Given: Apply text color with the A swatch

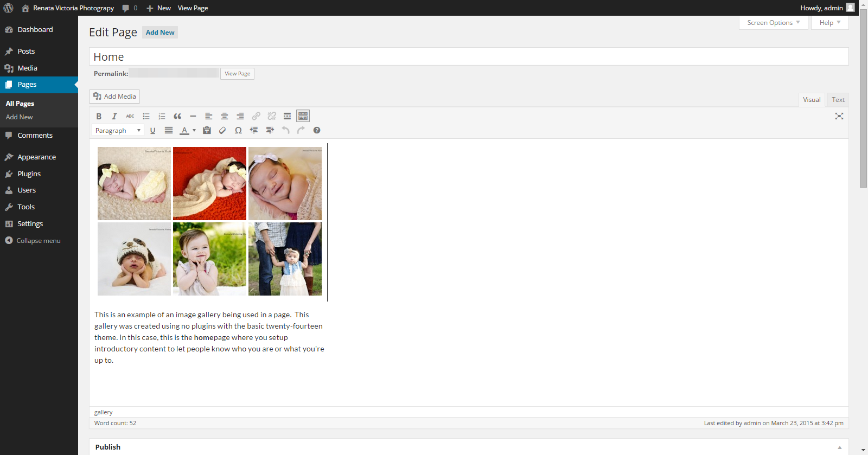Looking at the screenshot, I should (x=184, y=130).
